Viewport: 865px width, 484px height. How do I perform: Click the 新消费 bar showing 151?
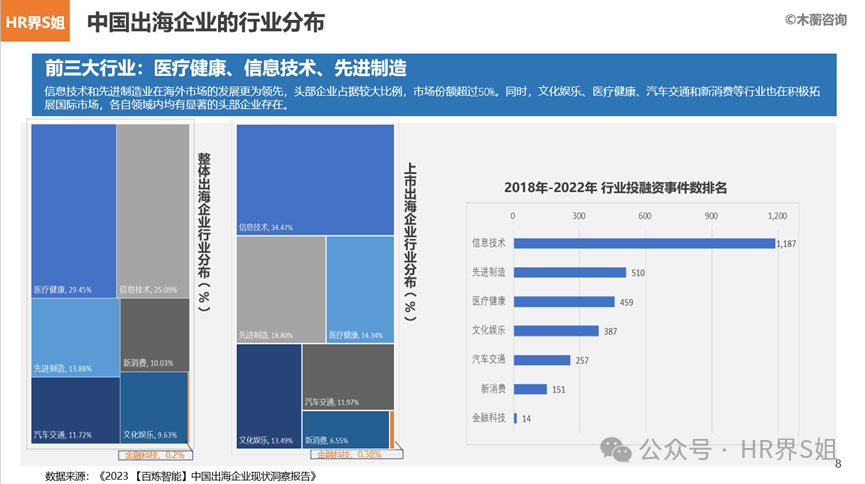(x=529, y=389)
